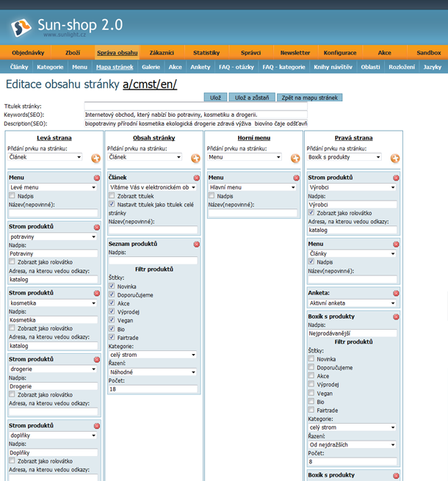Click Zpět na mapu stránek button

(x=310, y=98)
